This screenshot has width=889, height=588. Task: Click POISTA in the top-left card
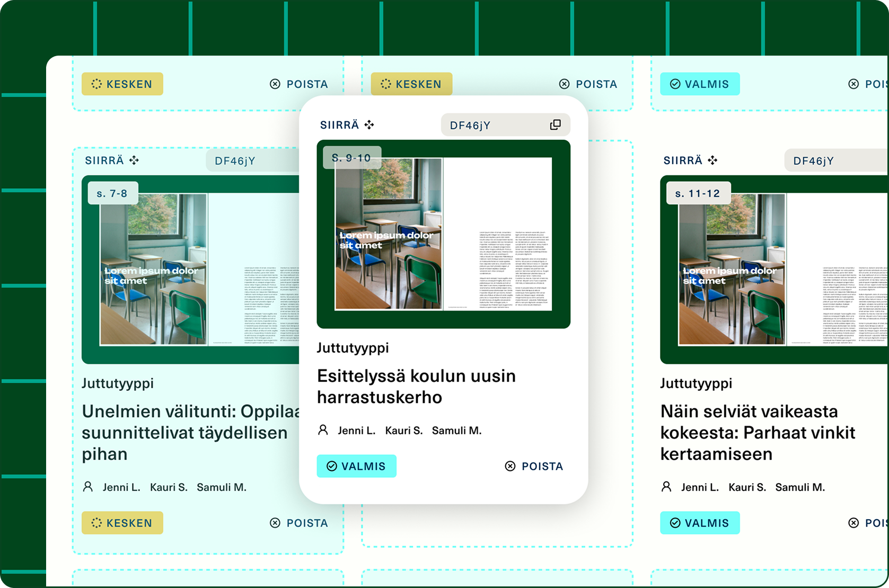pyautogui.click(x=299, y=84)
